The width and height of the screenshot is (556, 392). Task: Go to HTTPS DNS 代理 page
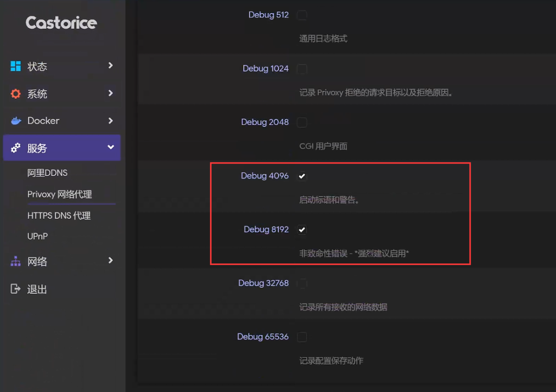click(x=59, y=216)
